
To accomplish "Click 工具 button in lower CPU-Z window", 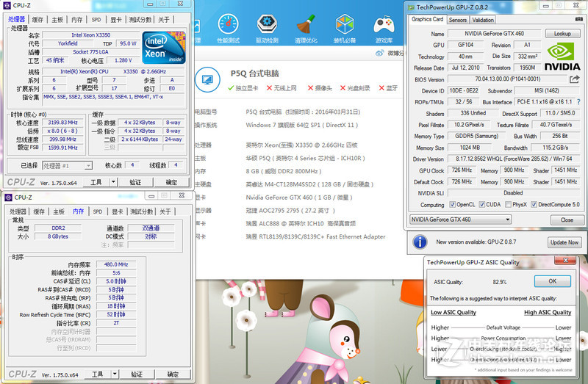I will 97,374.
